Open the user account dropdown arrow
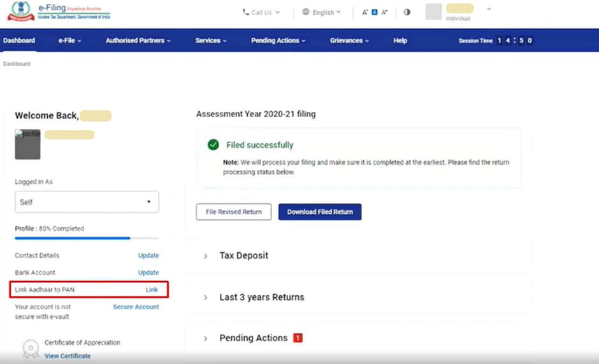 pos(489,9)
